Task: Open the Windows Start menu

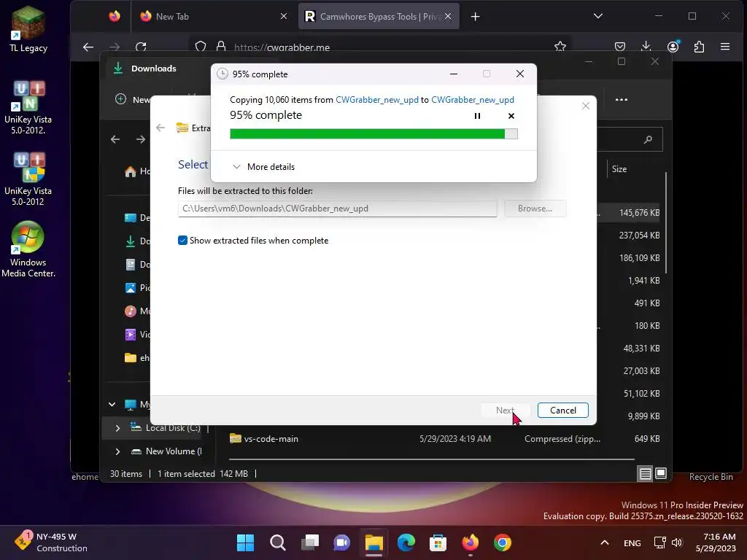Action: [x=246, y=542]
